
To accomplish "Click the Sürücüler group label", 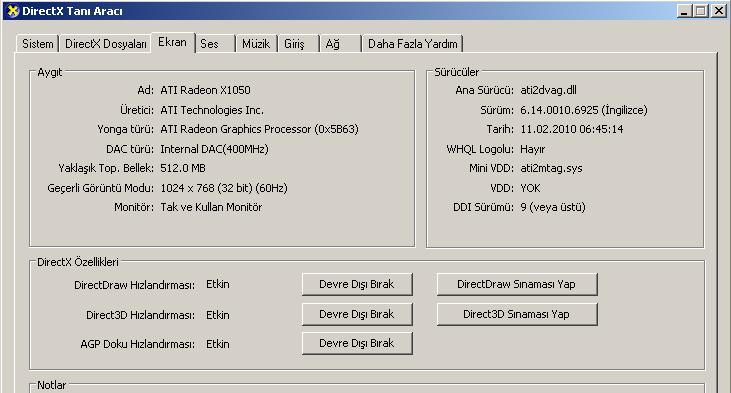I will pyautogui.click(x=456, y=72).
